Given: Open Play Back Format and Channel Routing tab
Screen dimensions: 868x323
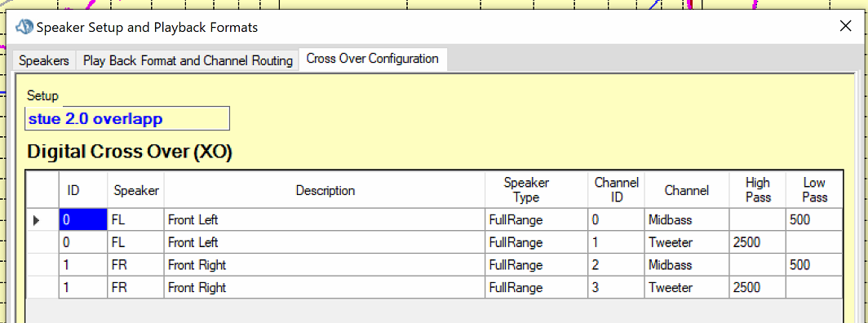Looking at the screenshot, I should point(188,60).
